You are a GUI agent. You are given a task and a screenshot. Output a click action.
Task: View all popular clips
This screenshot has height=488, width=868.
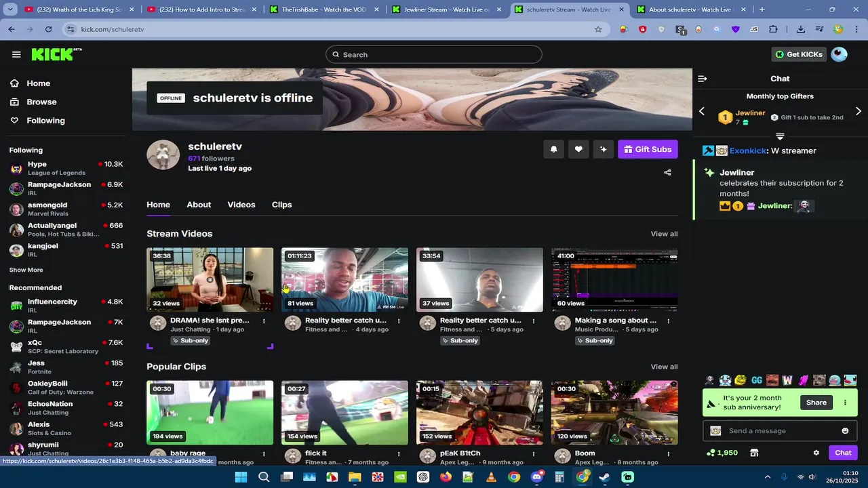[x=664, y=367]
